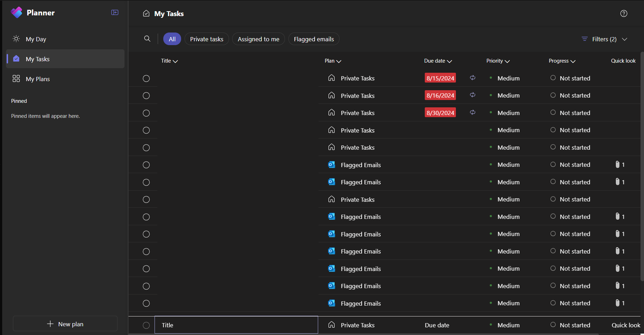The image size is (644, 335).
Task: Collapse the navigation sidebar
Action: click(x=115, y=13)
